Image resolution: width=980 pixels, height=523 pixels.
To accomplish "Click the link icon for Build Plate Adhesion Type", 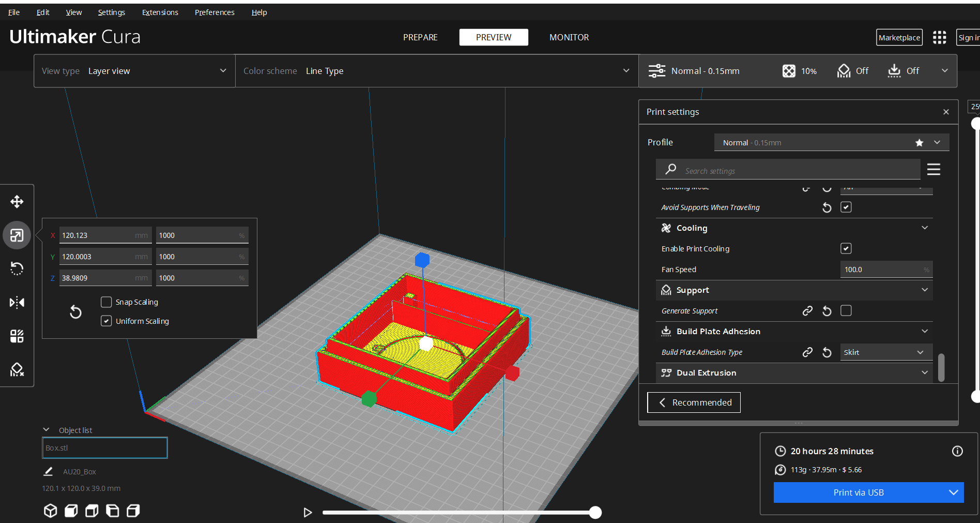I will (807, 352).
